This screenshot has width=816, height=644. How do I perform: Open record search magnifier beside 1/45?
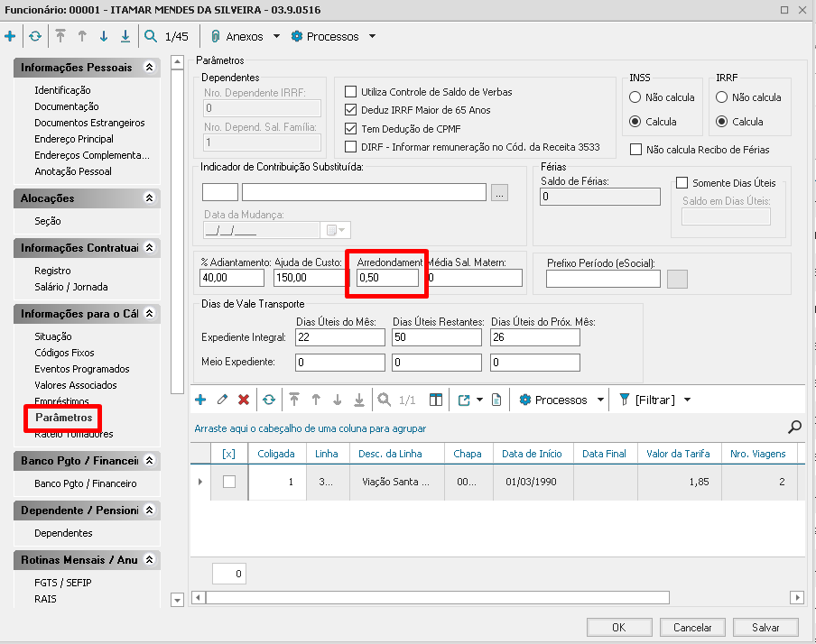pyautogui.click(x=151, y=36)
